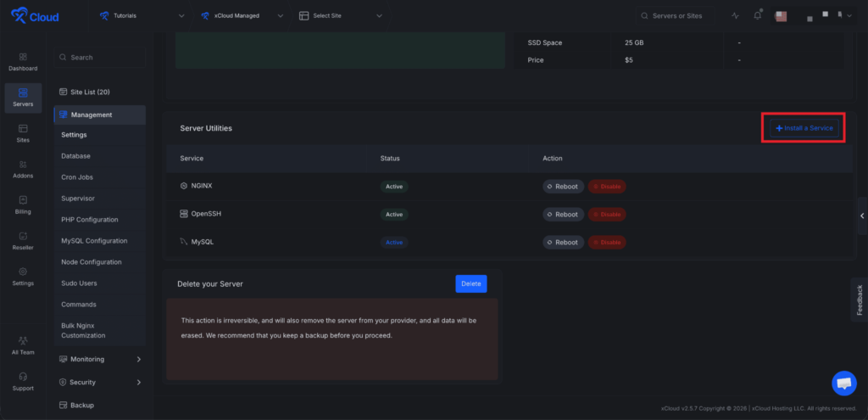Open the Database menu item
Image resolution: width=868 pixels, height=420 pixels.
point(100,156)
